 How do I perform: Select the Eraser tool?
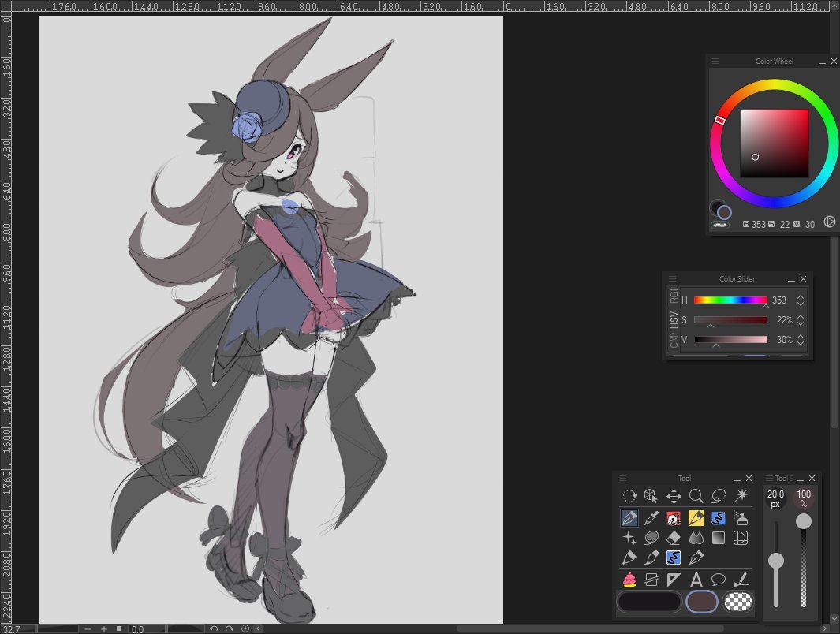click(x=674, y=538)
